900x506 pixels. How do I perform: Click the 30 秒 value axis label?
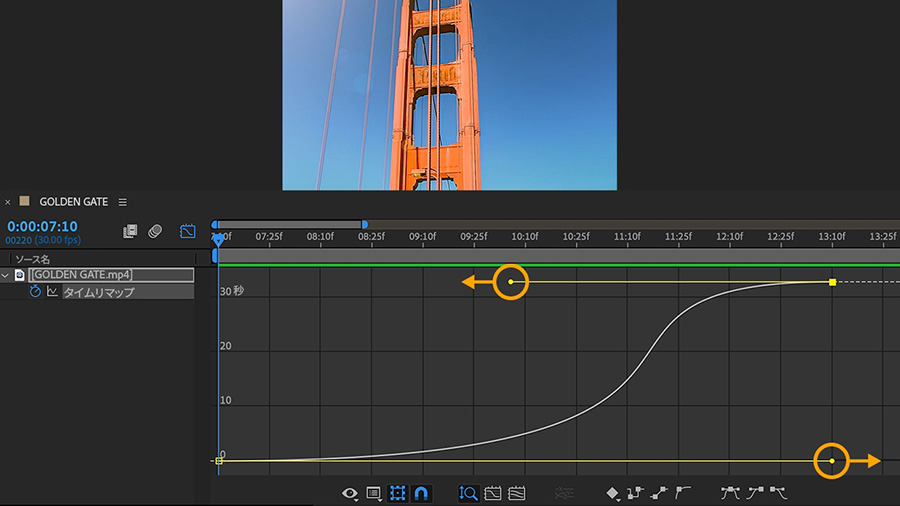(232, 291)
